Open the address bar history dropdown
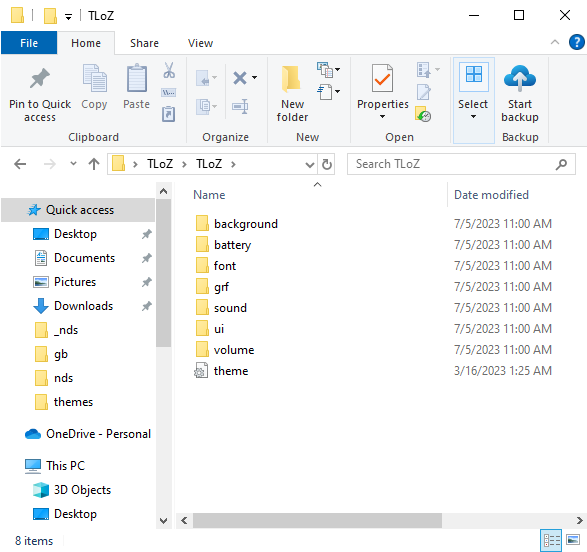 tap(310, 164)
